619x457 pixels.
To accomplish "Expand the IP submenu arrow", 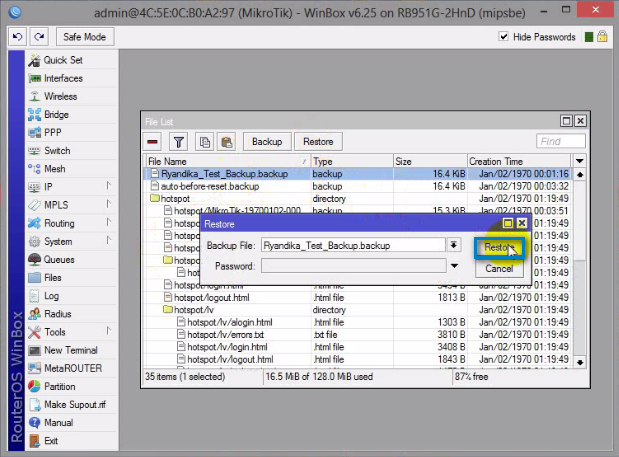I will click(x=109, y=186).
